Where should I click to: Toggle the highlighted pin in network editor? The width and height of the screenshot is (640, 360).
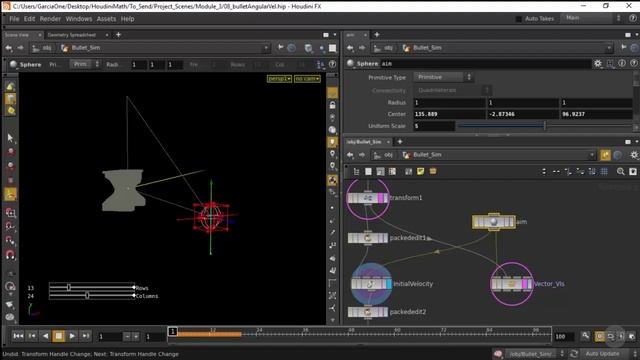point(605,155)
